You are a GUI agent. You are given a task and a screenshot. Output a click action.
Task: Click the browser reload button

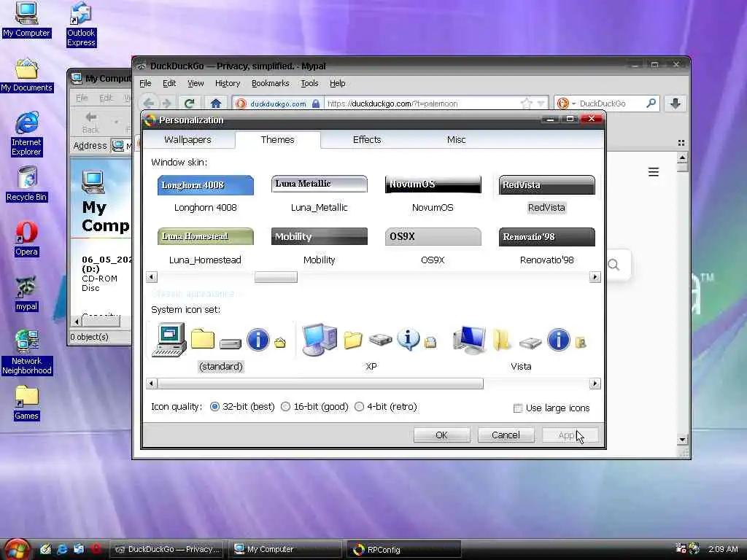(x=189, y=104)
